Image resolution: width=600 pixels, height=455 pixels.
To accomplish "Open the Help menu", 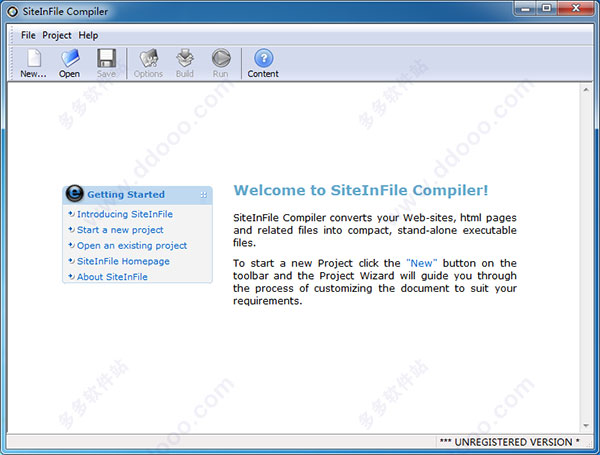I will click(x=88, y=35).
